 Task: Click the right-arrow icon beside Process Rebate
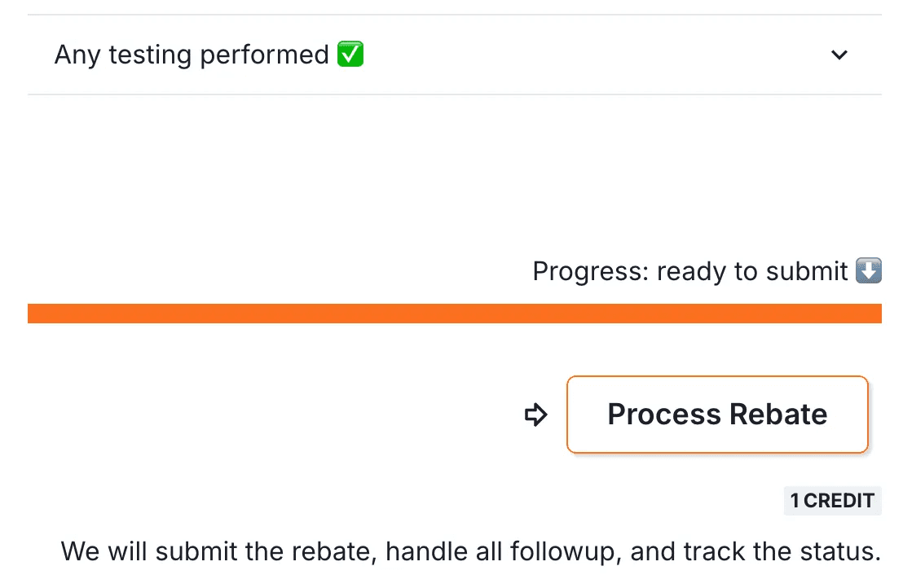[535, 415]
